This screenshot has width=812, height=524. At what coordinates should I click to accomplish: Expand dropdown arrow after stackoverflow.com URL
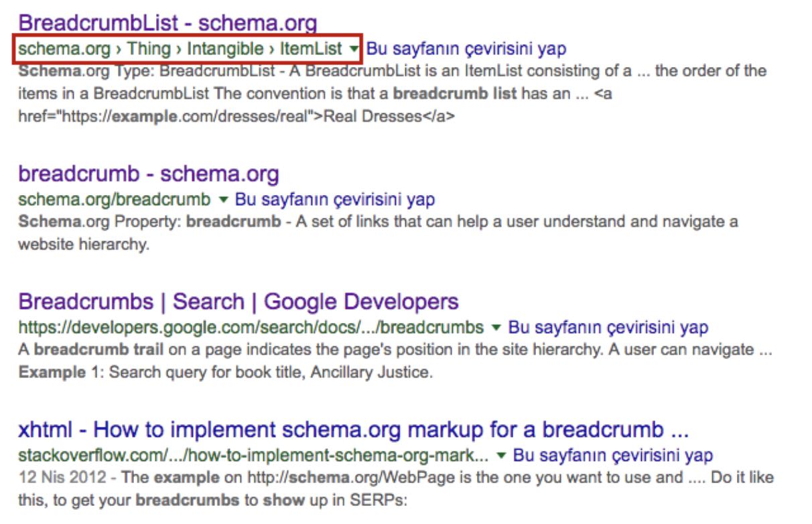click(501, 456)
